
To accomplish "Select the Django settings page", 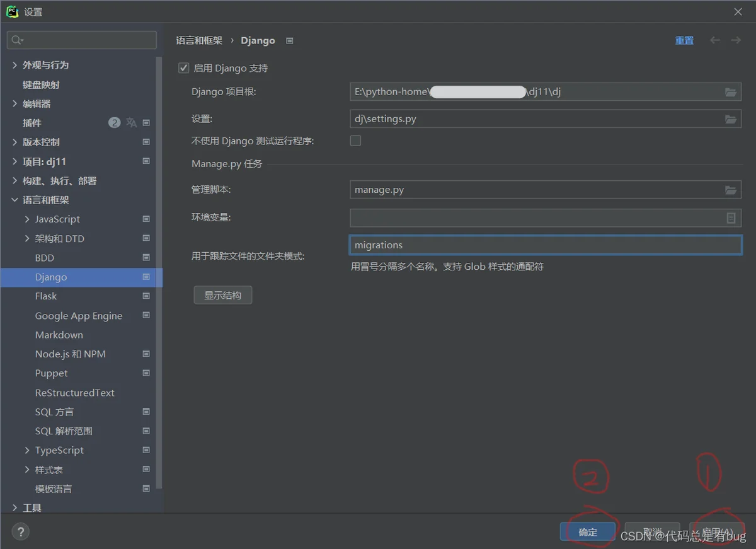I will (x=81, y=277).
